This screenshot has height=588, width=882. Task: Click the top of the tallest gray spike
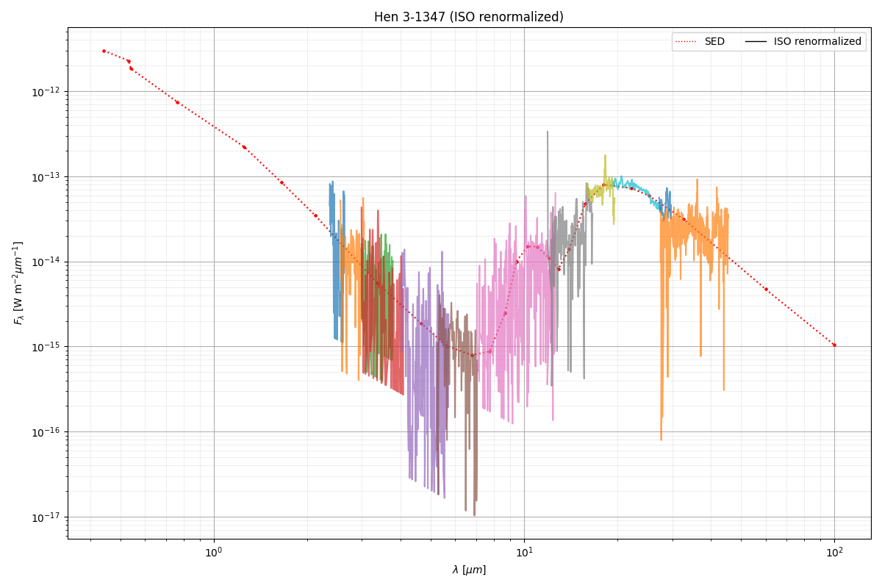tap(548, 132)
